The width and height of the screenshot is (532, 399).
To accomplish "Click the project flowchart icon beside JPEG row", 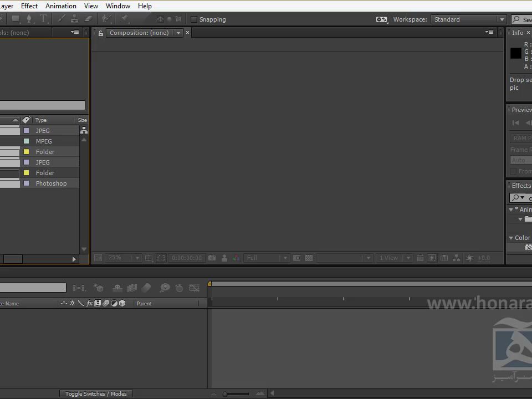I will 84,130.
